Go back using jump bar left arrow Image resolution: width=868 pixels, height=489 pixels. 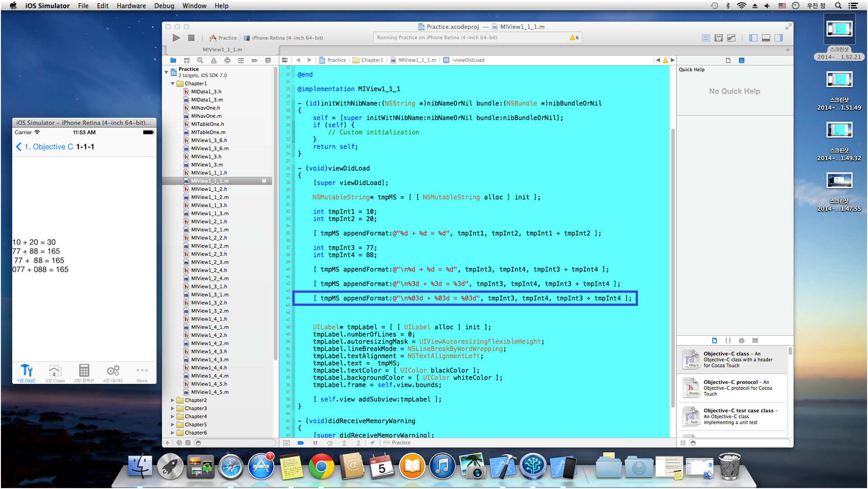[x=298, y=60]
